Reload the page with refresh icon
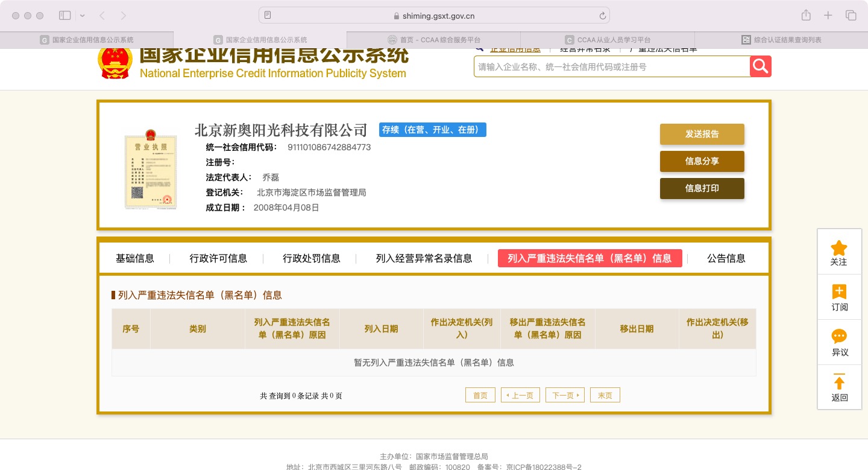This screenshot has height=470, width=868. [602, 16]
